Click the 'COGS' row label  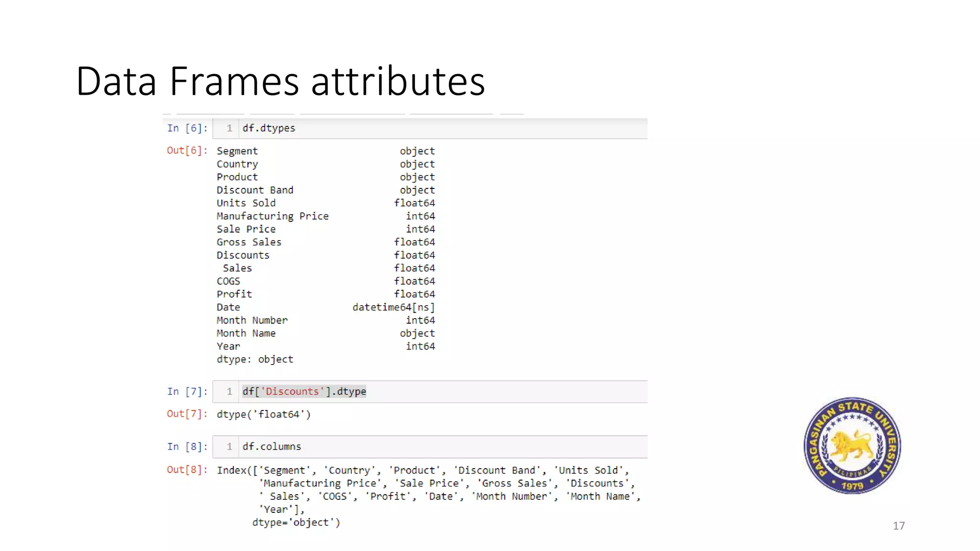228,281
